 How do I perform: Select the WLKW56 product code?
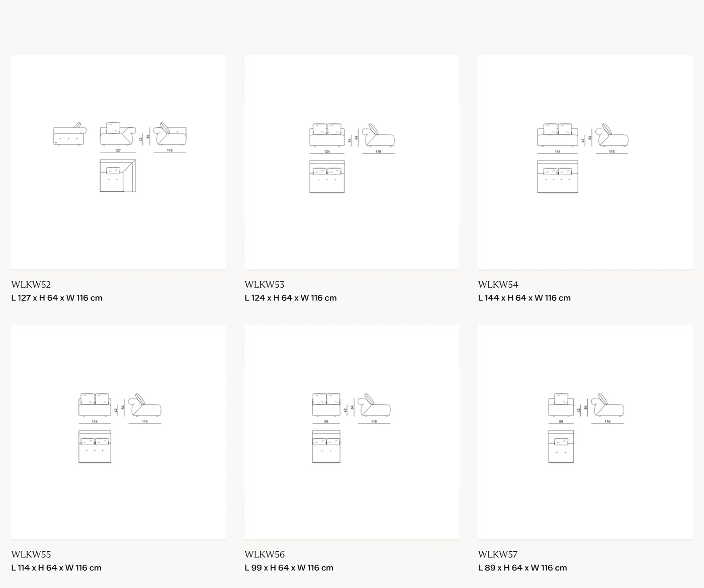click(x=265, y=555)
